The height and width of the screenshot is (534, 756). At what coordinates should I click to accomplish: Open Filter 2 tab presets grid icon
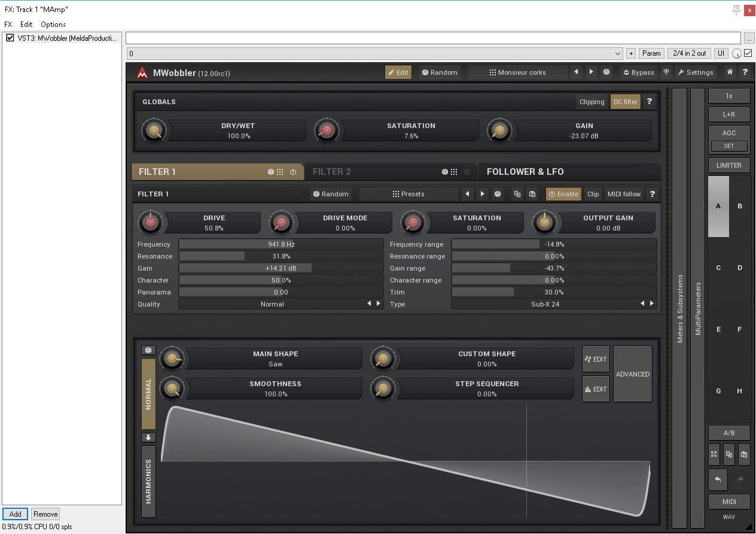[x=454, y=172]
